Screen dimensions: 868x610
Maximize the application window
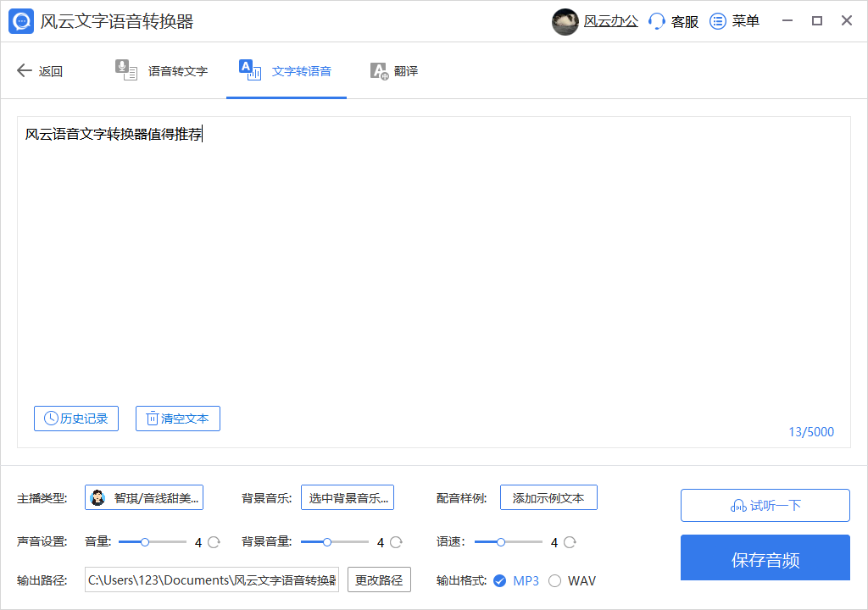coord(817,21)
